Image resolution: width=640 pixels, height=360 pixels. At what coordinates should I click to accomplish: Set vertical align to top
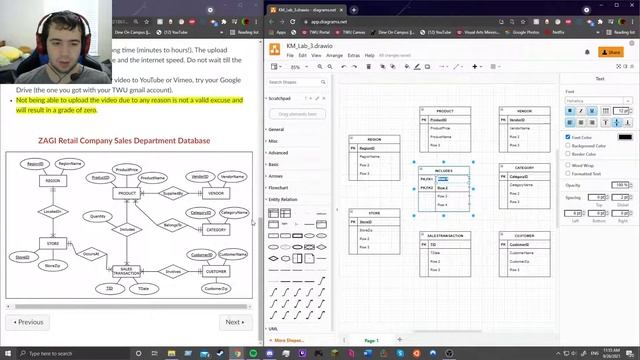[x=606, y=122]
